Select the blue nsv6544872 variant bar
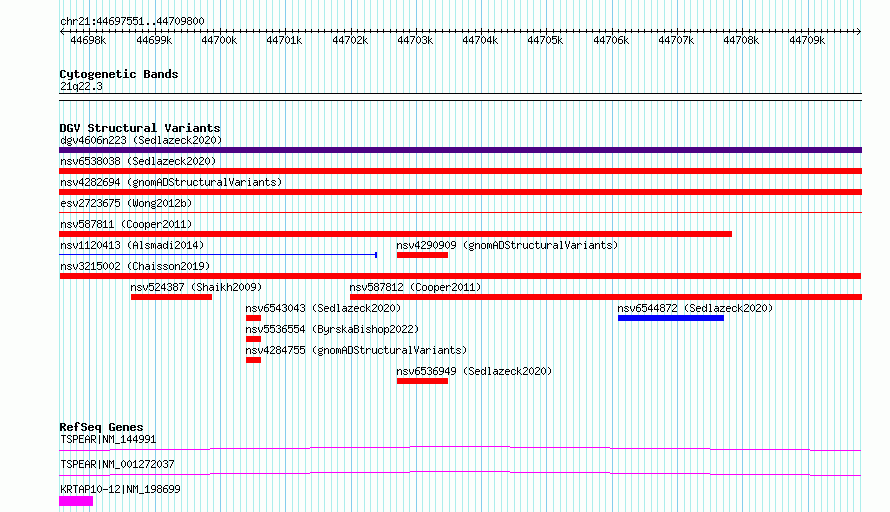890x512 pixels. click(671, 318)
